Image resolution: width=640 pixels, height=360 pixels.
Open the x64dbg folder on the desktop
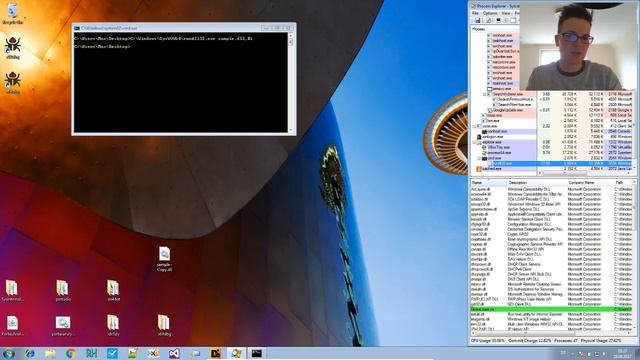click(x=164, y=325)
